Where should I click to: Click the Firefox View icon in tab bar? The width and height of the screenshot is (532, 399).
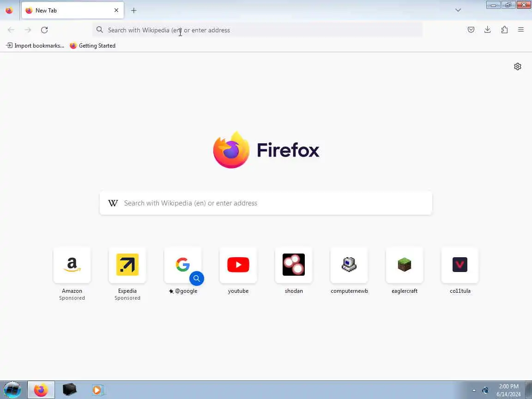tap(9, 10)
